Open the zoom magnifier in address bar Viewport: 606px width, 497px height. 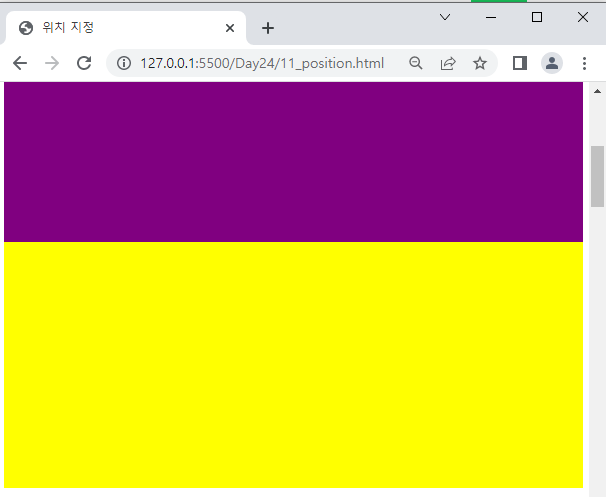(415, 63)
